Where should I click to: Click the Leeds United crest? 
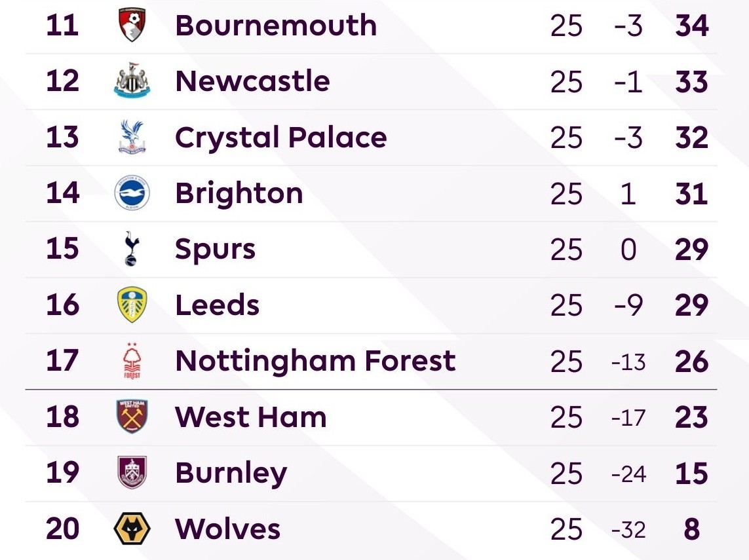click(x=132, y=305)
